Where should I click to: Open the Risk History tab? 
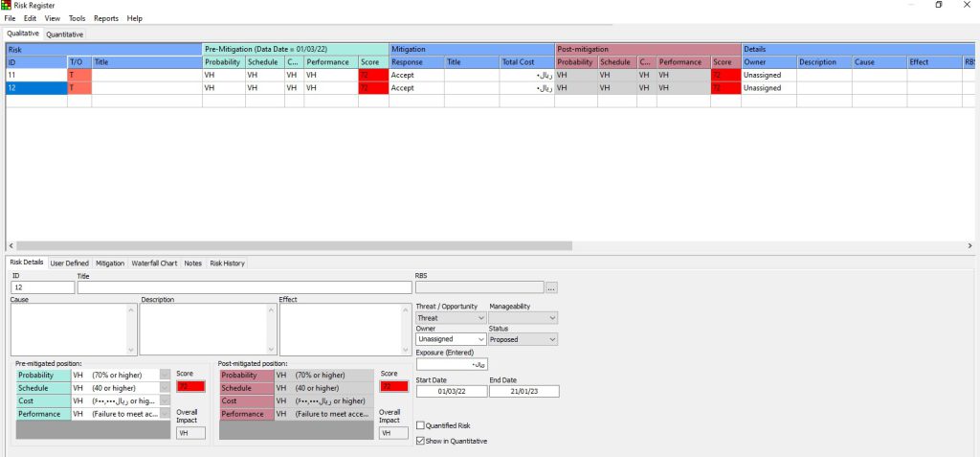(228, 263)
